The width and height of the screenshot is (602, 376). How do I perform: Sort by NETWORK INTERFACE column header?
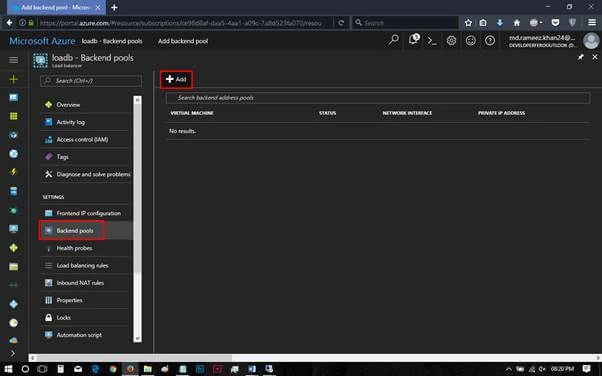click(x=407, y=113)
